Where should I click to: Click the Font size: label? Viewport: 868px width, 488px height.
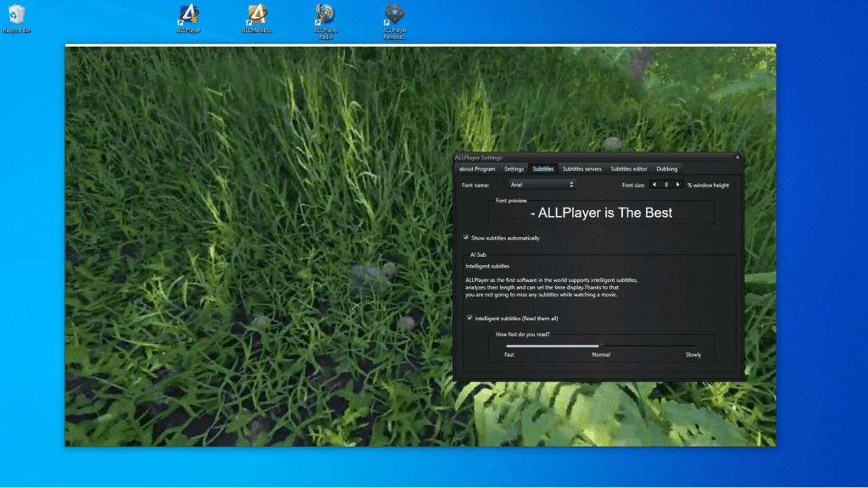pyautogui.click(x=633, y=186)
